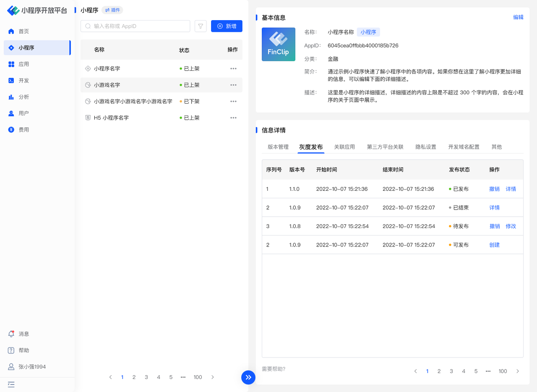Screen dimensions: 537x392
Task: Open 费用 billing section
Action: coord(24,130)
